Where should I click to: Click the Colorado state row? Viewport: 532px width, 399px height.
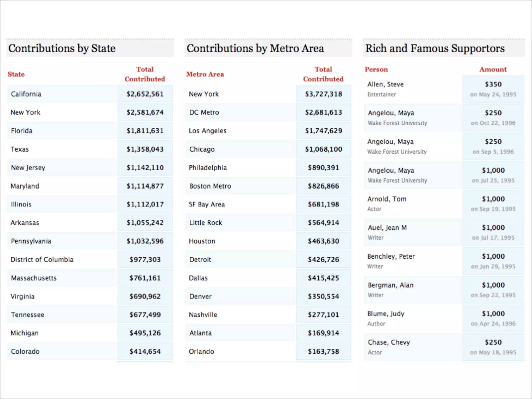point(90,351)
